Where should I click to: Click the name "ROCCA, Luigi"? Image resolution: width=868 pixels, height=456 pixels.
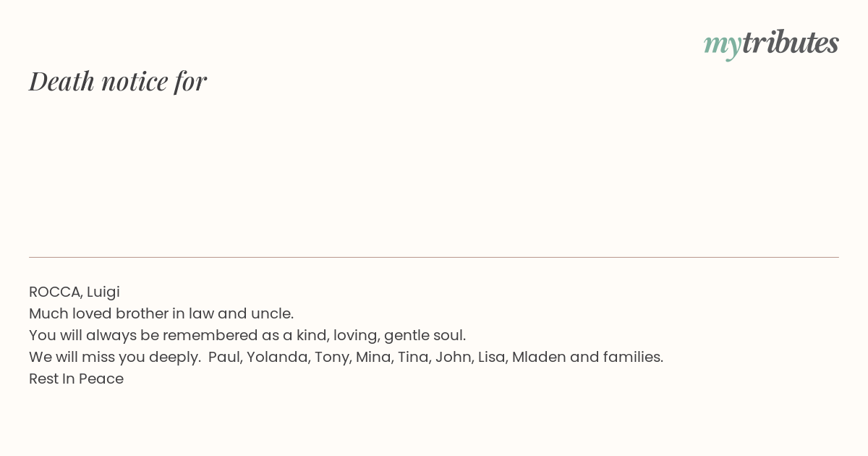[75, 292]
